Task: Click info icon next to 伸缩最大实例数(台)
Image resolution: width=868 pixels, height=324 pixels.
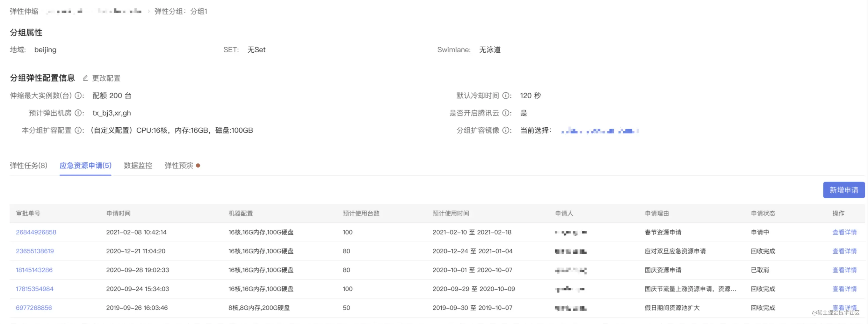Action: tap(78, 96)
